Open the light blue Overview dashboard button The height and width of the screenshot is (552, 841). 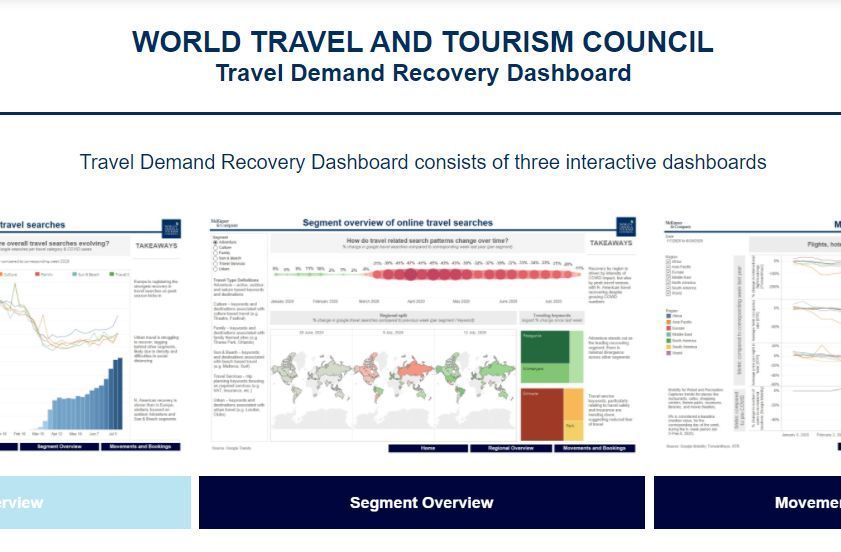point(95,503)
